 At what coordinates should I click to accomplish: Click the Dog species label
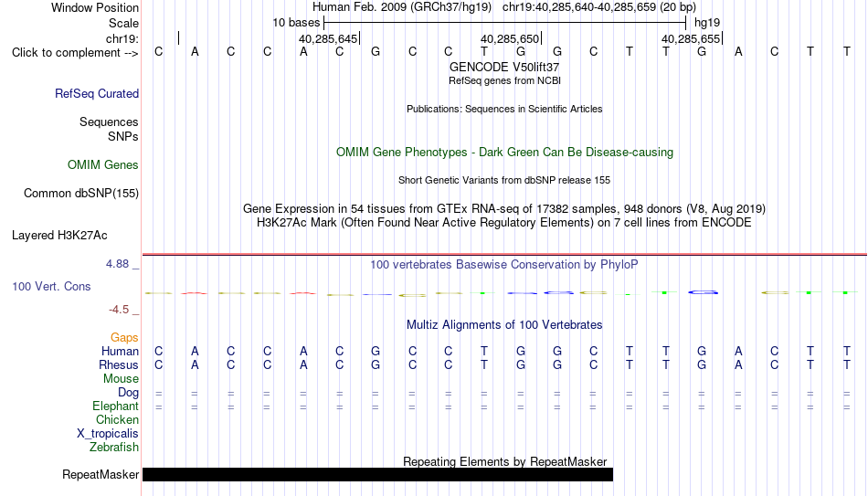129,393
